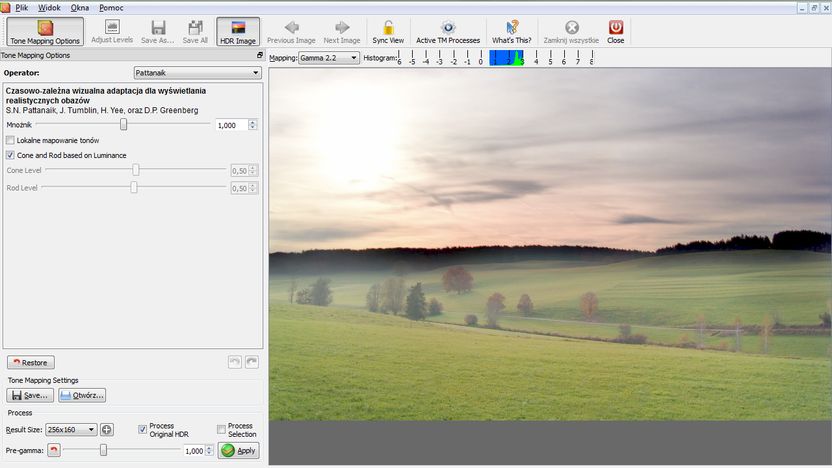Open the Widok menu
Image resolution: width=832 pixels, height=468 pixels.
click(x=49, y=7)
